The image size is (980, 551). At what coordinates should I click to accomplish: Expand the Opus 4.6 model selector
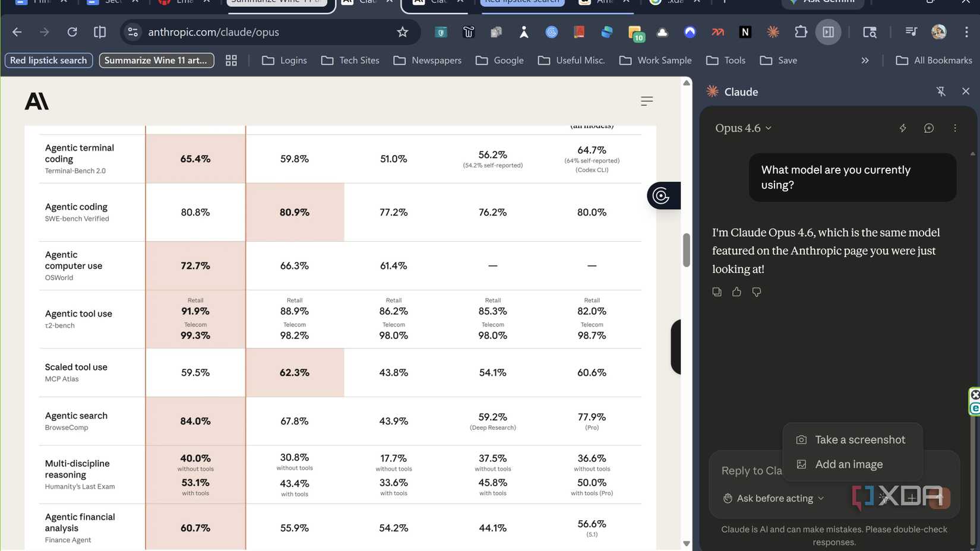(x=743, y=128)
